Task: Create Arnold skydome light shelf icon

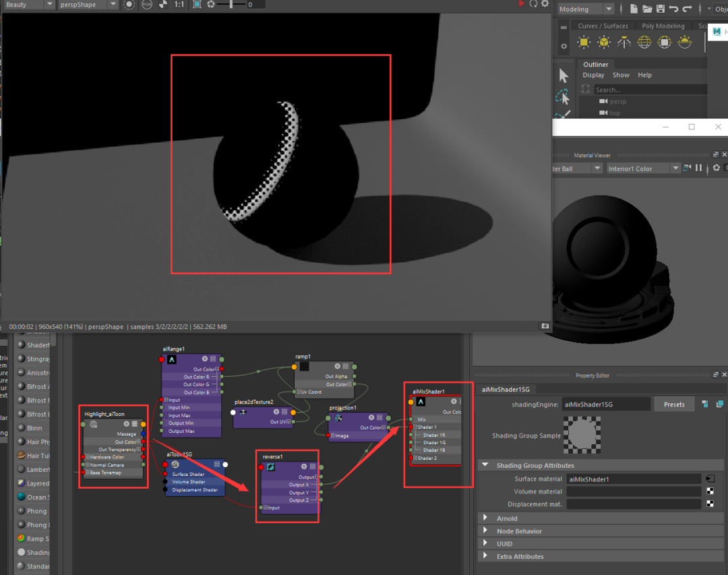Action: point(644,42)
